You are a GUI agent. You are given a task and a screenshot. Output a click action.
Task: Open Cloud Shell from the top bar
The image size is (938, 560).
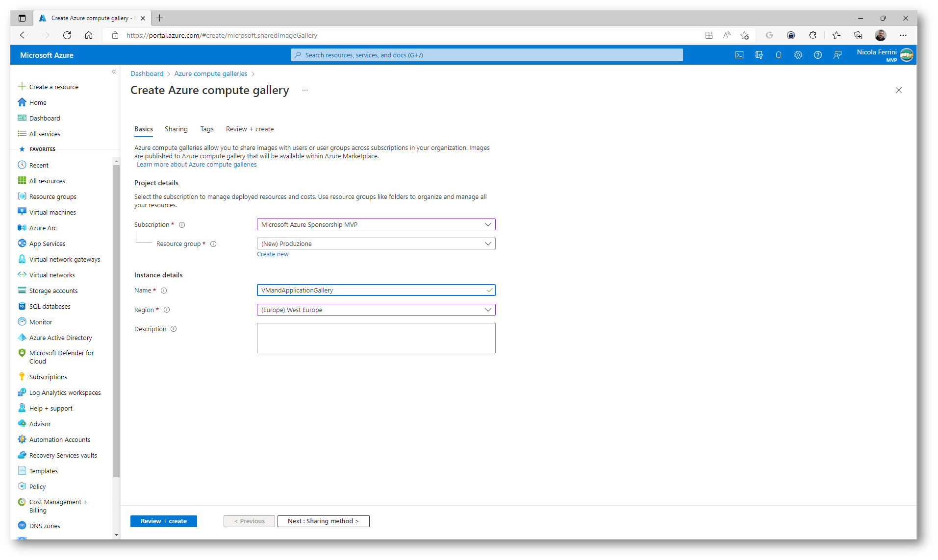click(739, 55)
